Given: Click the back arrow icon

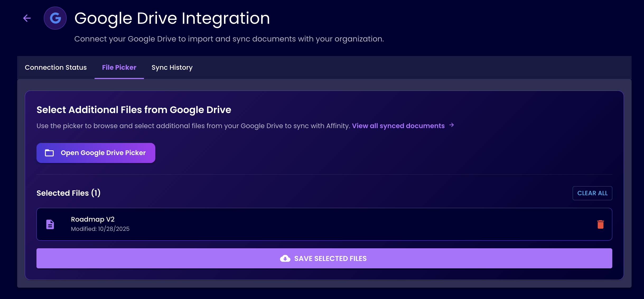Looking at the screenshot, I should click(27, 18).
